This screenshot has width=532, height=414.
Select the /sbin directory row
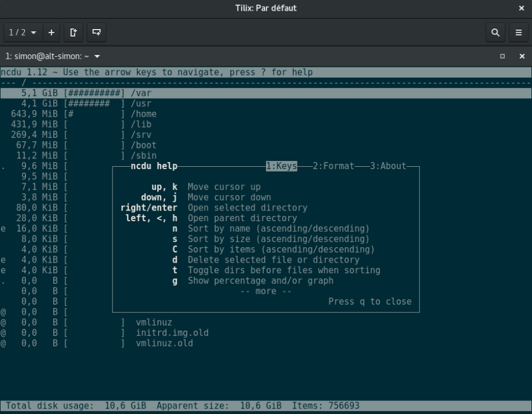coord(266,156)
